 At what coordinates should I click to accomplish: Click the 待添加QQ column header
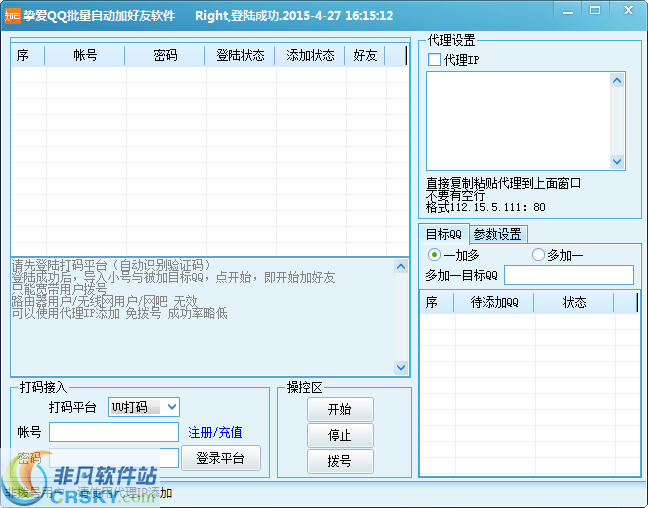click(494, 303)
